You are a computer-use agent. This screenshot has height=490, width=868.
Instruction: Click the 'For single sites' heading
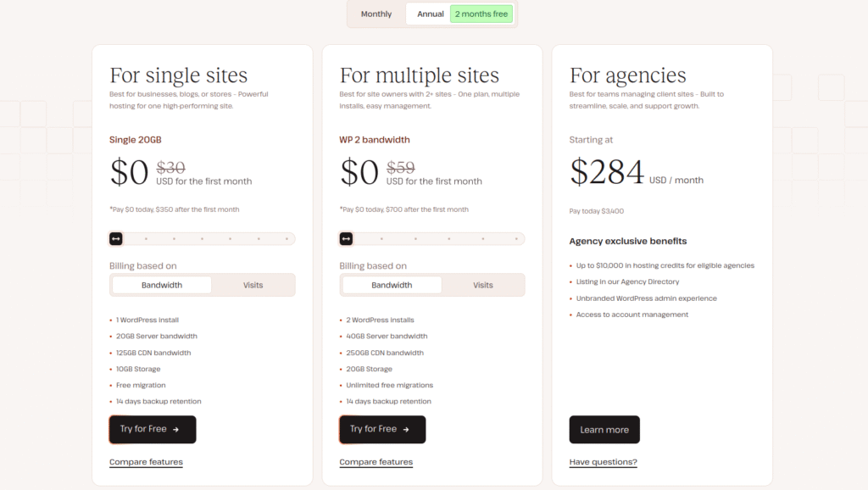178,75
